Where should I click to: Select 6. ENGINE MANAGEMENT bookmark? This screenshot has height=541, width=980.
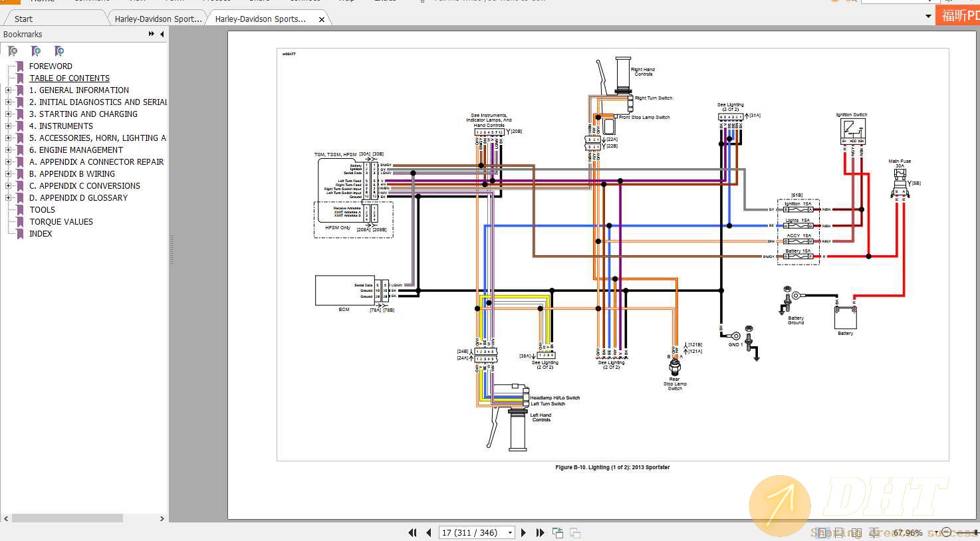[76, 150]
